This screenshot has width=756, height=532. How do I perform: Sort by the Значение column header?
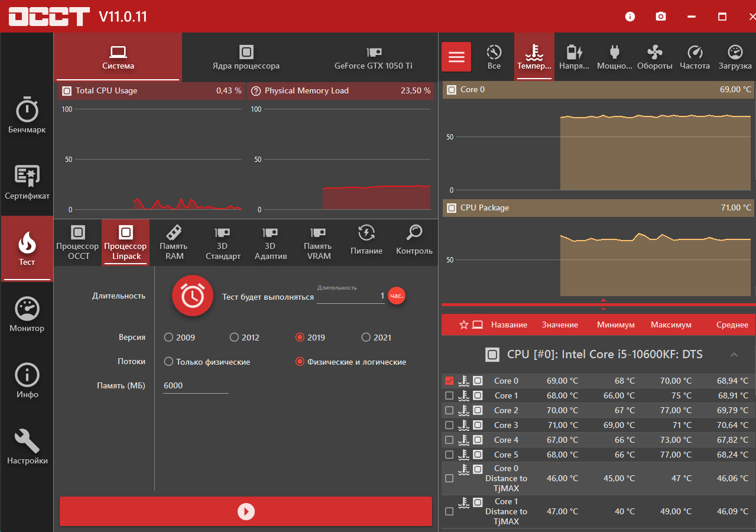click(560, 325)
